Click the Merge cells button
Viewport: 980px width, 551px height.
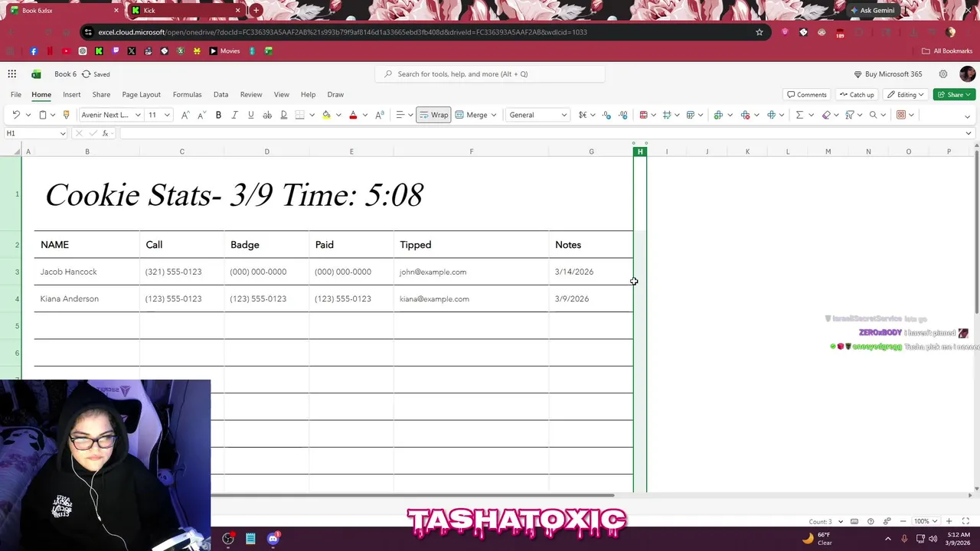pos(472,115)
